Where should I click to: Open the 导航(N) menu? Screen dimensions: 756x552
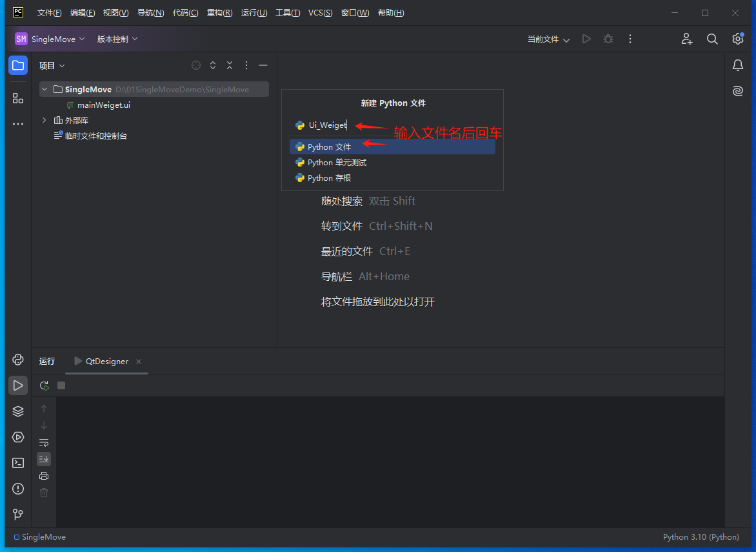coord(150,13)
